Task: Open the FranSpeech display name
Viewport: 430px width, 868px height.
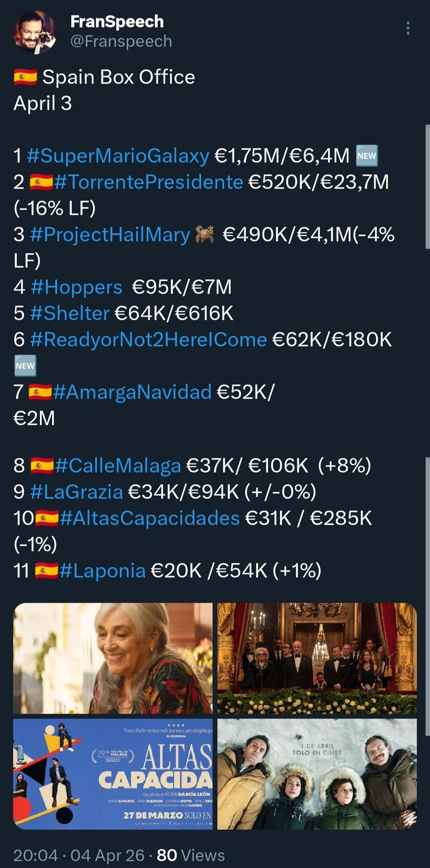Action: coord(117,21)
